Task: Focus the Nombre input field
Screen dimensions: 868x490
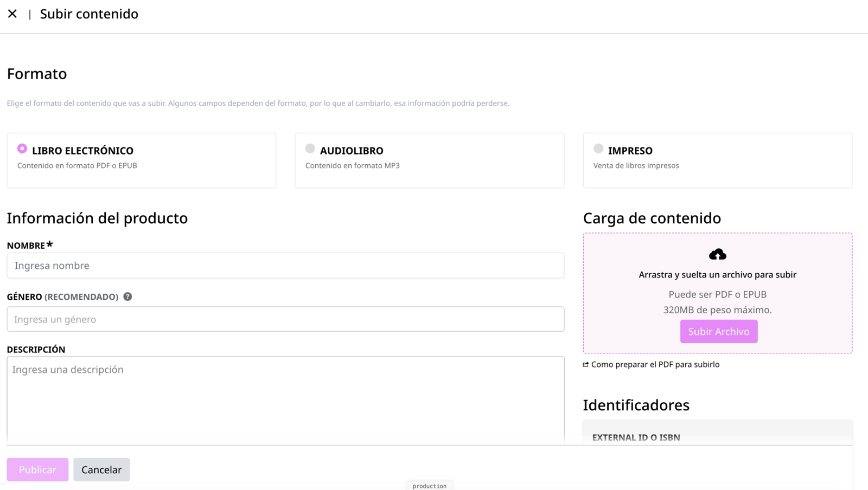Action: [285, 266]
